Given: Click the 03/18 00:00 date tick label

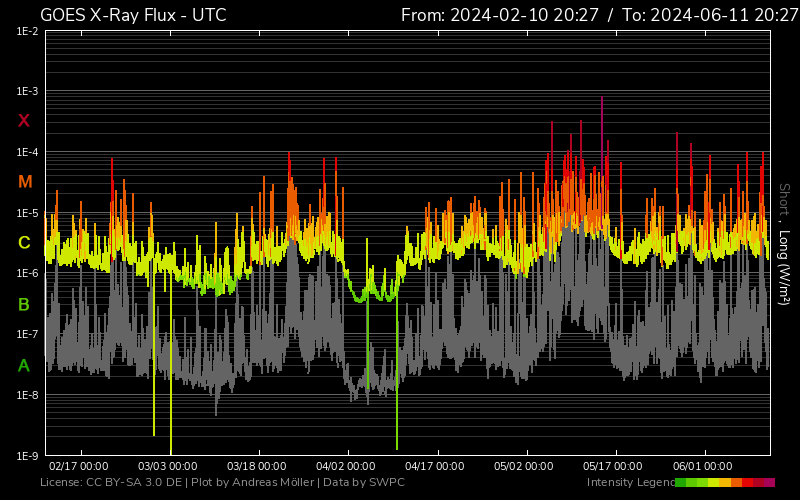Looking at the screenshot, I should (257, 466).
